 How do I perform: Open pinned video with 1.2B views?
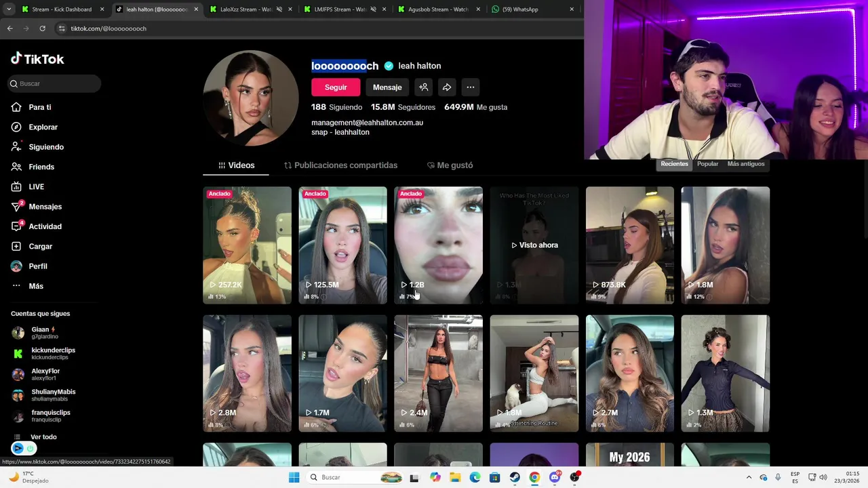pos(439,245)
